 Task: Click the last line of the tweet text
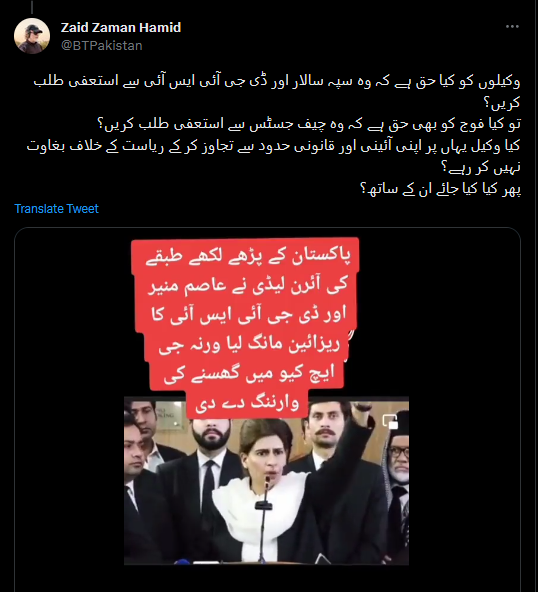441,189
